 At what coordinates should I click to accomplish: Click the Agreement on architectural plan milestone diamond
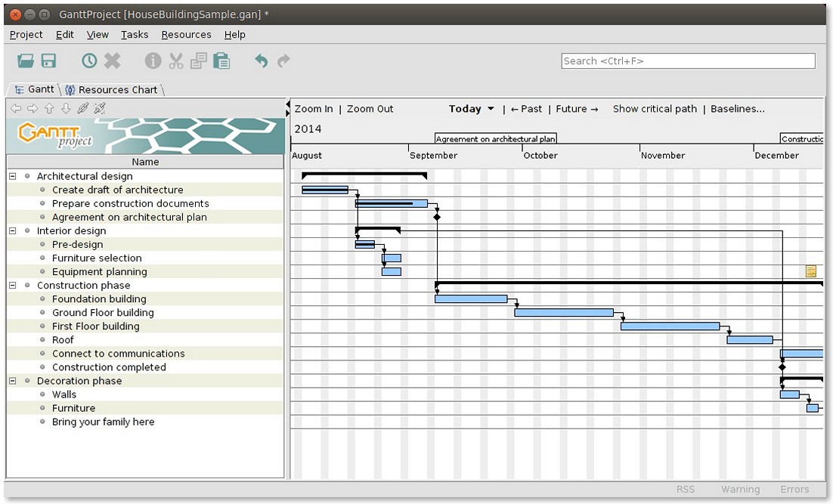(437, 217)
